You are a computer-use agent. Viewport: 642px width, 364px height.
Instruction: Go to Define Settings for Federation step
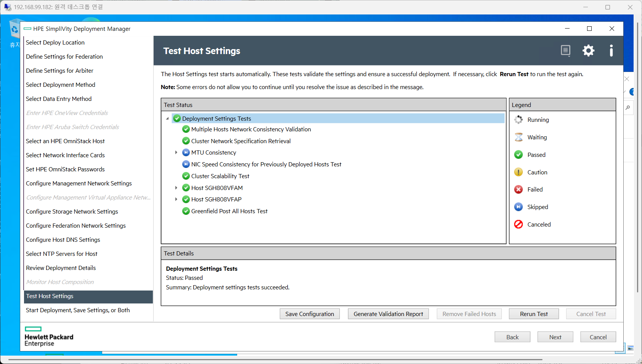(64, 57)
